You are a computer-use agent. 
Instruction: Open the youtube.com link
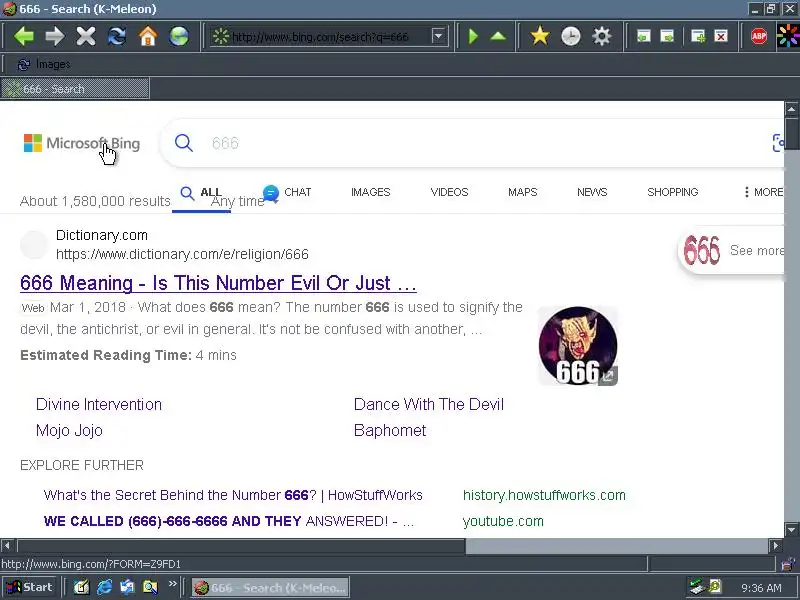[x=503, y=521]
